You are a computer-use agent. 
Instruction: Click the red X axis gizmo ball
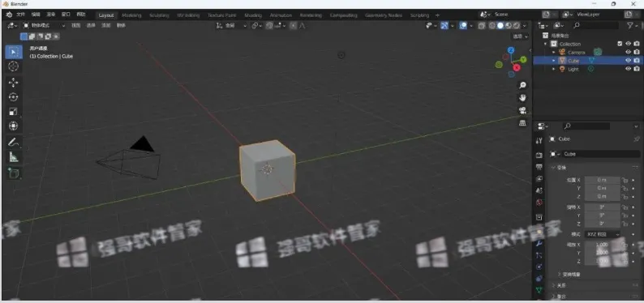pos(517,68)
